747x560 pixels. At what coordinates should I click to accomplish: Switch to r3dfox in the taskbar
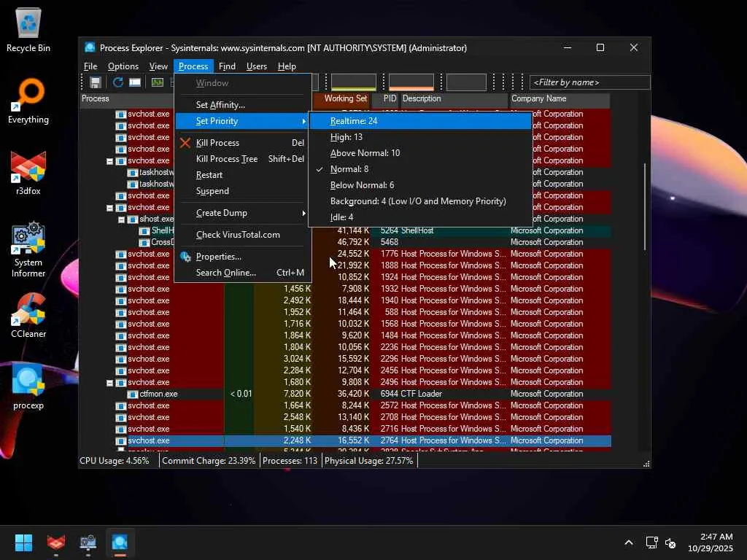55,542
